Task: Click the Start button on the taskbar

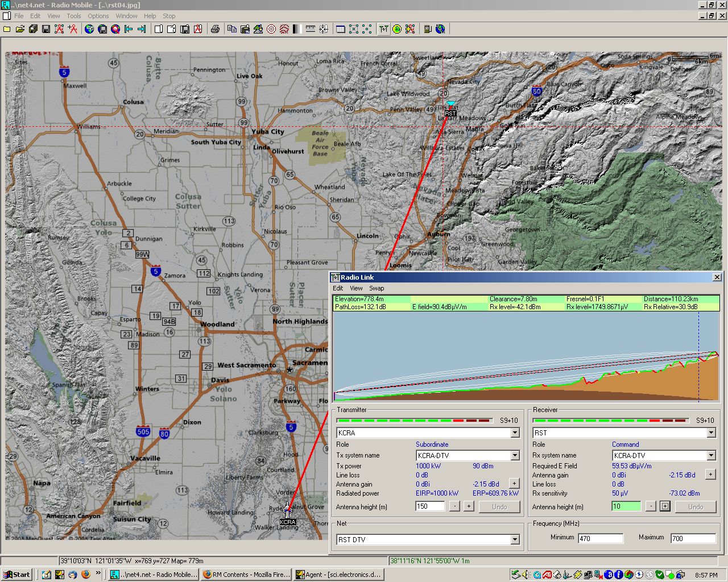Action: [x=16, y=575]
